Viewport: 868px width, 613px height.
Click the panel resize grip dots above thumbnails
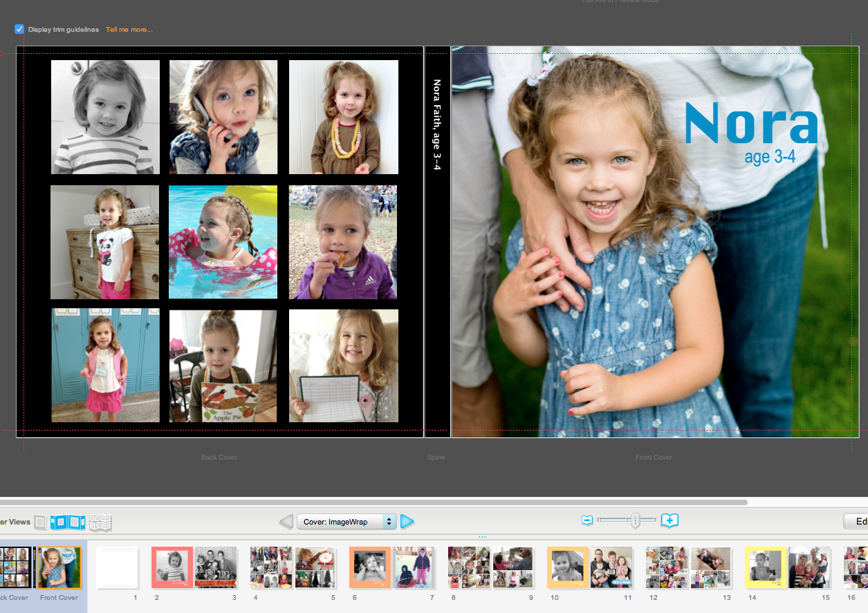pyautogui.click(x=482, y=536)
